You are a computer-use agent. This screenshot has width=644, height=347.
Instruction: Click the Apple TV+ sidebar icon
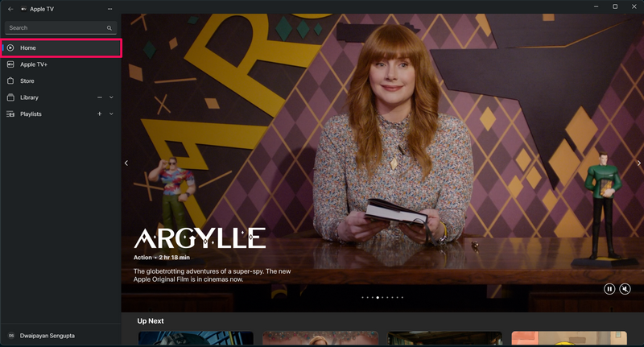click(x=10, y=64)
